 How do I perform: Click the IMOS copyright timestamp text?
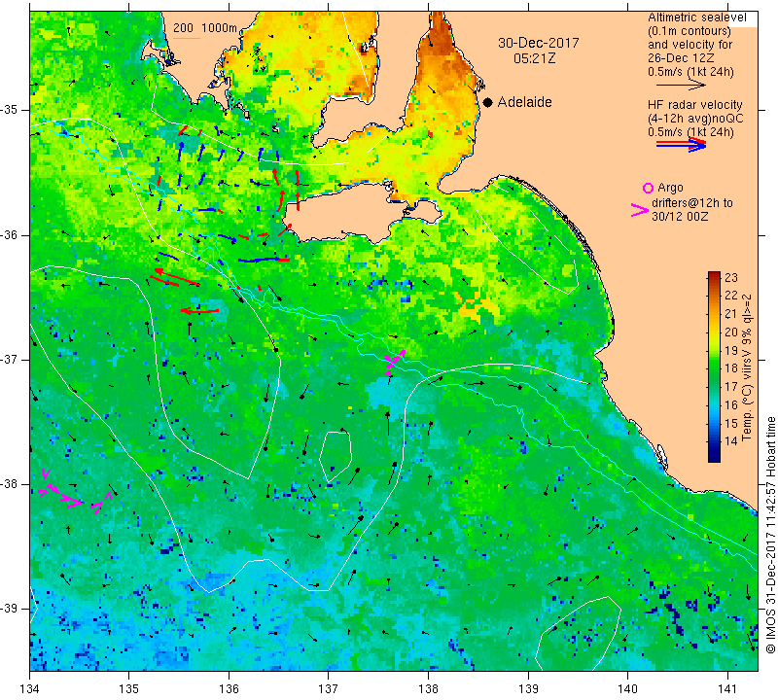point(770,535)
